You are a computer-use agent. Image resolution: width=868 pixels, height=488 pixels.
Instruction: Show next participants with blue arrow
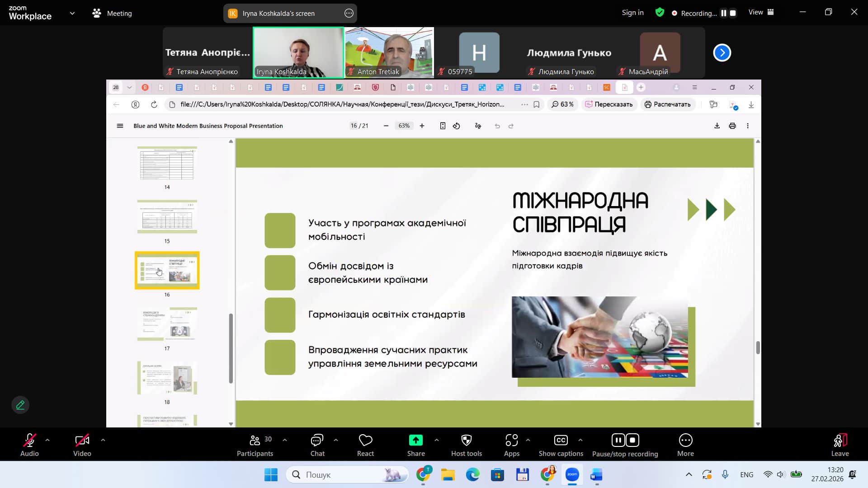pyautogui.click(x=722, y=53)
